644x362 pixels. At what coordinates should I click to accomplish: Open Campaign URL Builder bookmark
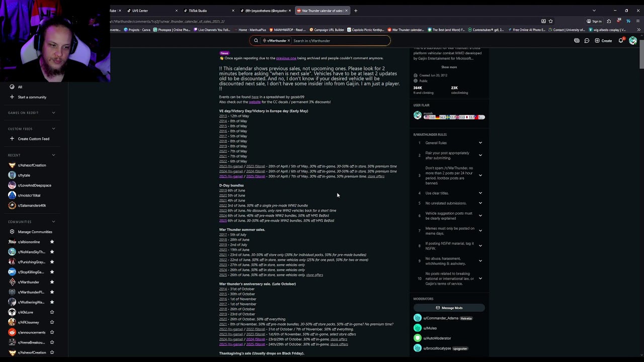click(327, 30)
